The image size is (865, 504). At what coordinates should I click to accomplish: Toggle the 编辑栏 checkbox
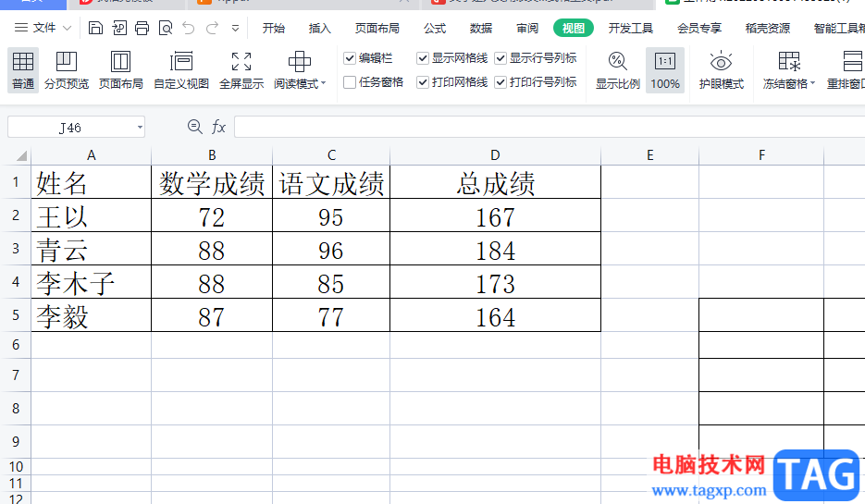click(x=349, y=58)
